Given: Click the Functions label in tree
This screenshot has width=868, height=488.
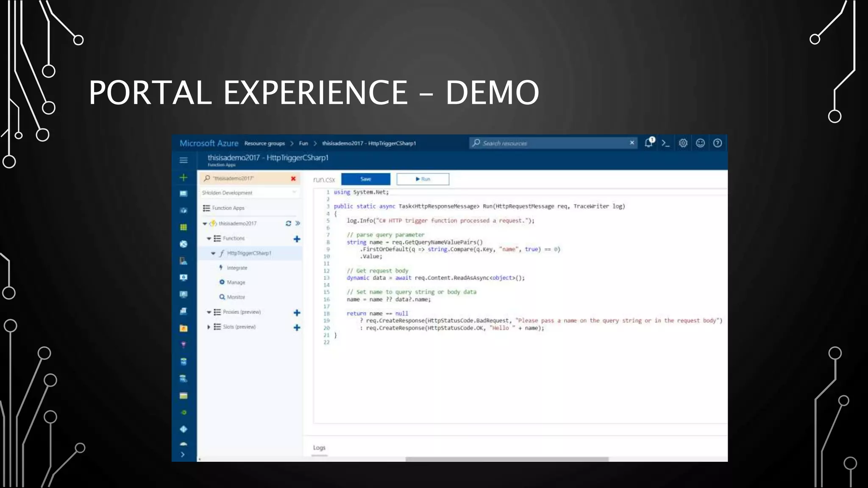Looking at the screenshot, I should click(234, 238).
